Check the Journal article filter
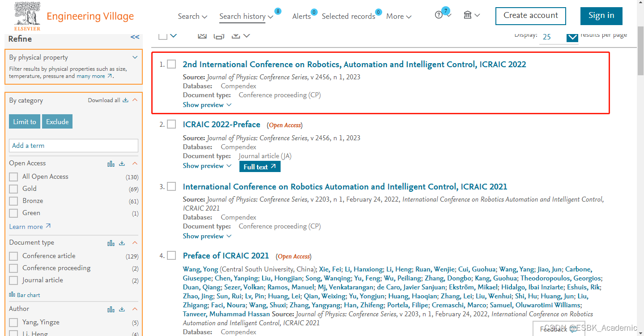 13,280
